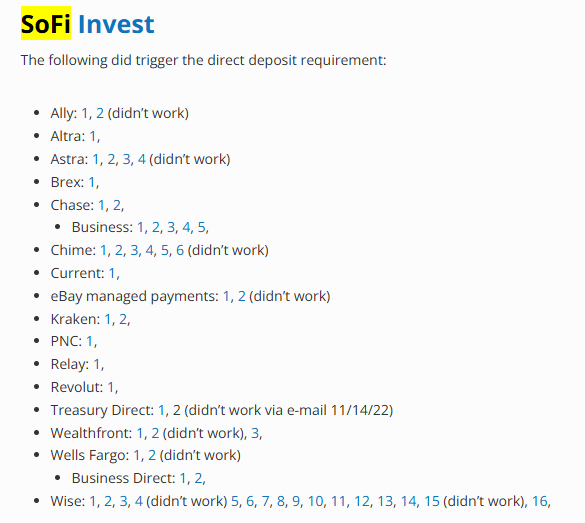The width and height of the screenshot is (585, 523).
Task: Open PNC data point link 1
Action: [90, 341]
